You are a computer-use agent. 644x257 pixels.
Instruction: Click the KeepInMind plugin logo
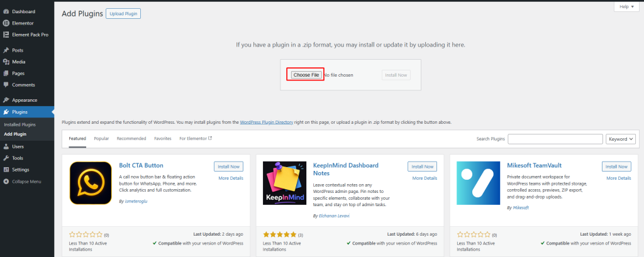[x=285, y=183]
